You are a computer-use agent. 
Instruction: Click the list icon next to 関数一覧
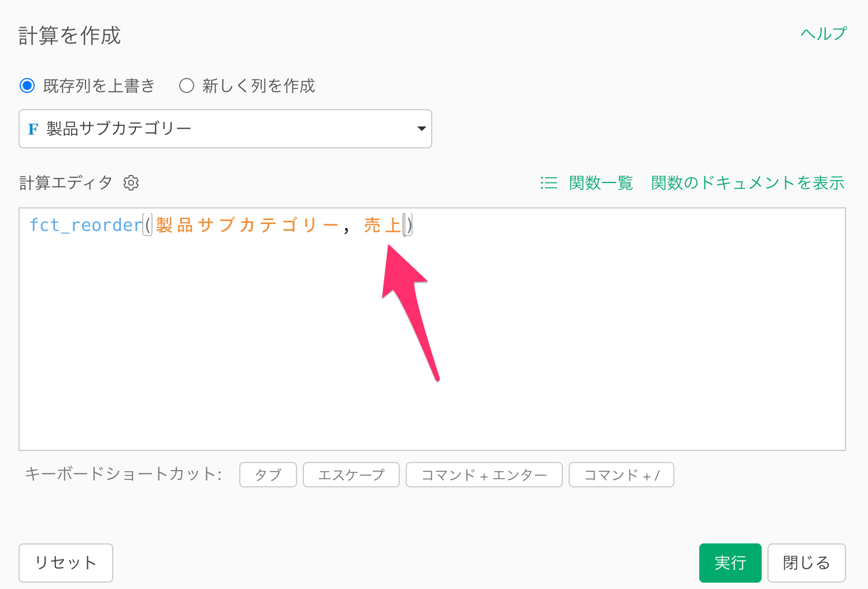coord(548,183)
